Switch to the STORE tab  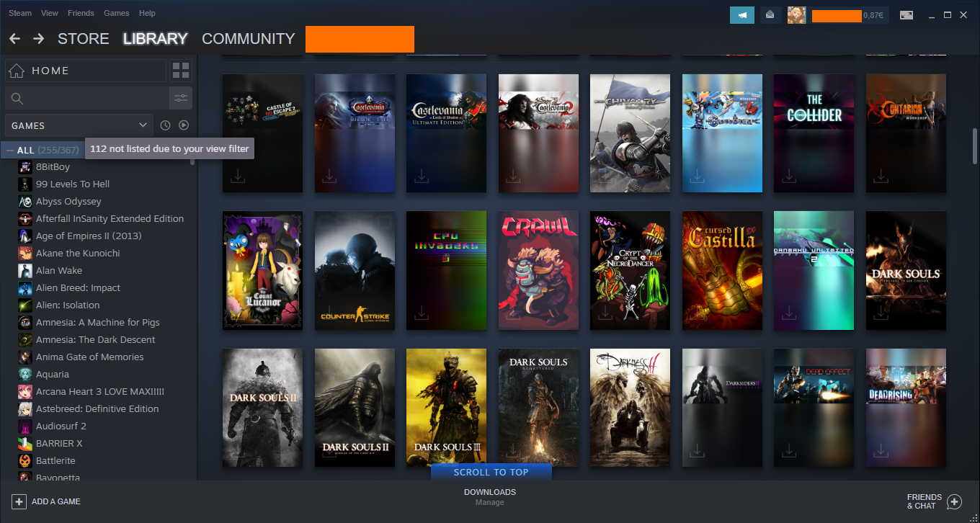point(84,39)
